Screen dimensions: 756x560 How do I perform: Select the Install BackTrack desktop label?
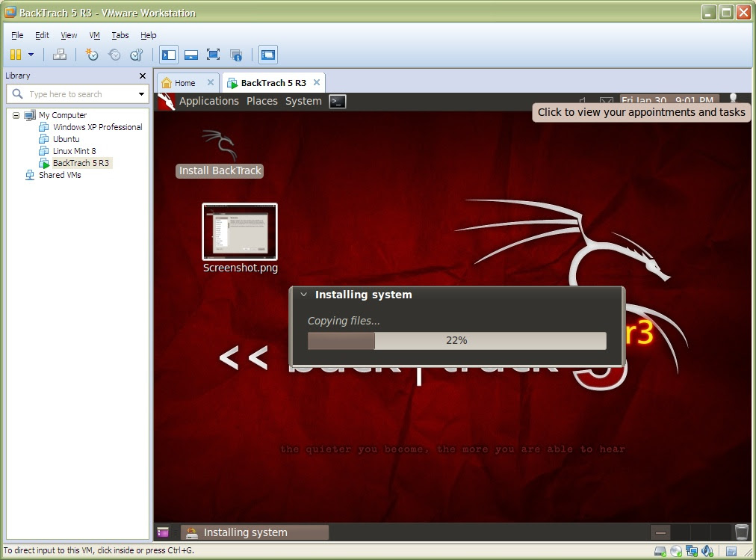click(220, 170)
